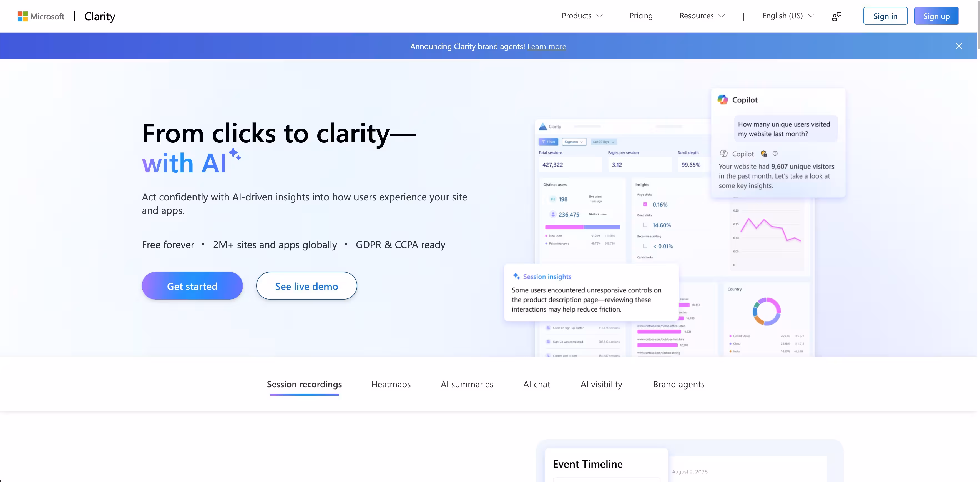The image size is (980, 482).
Task: Dismiss the brand agents announcement banner
Action: tap(959, 46)
